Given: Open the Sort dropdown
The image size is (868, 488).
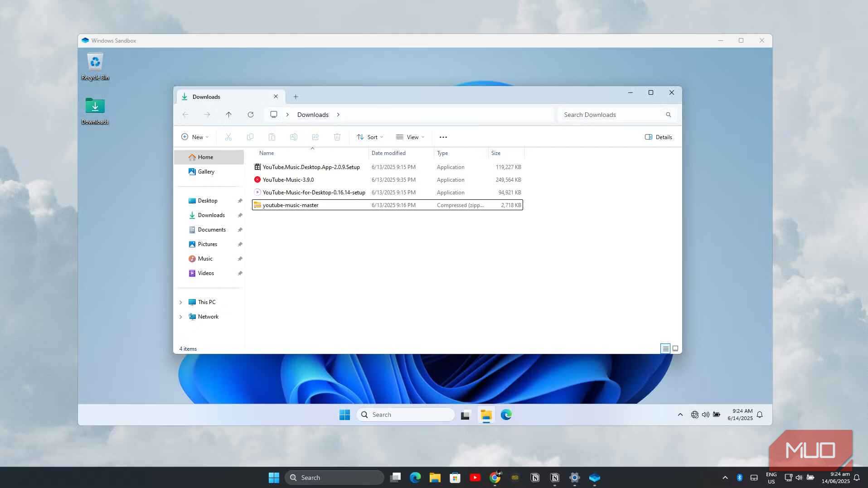Looking at the screenshot, I should pos(370,137).
